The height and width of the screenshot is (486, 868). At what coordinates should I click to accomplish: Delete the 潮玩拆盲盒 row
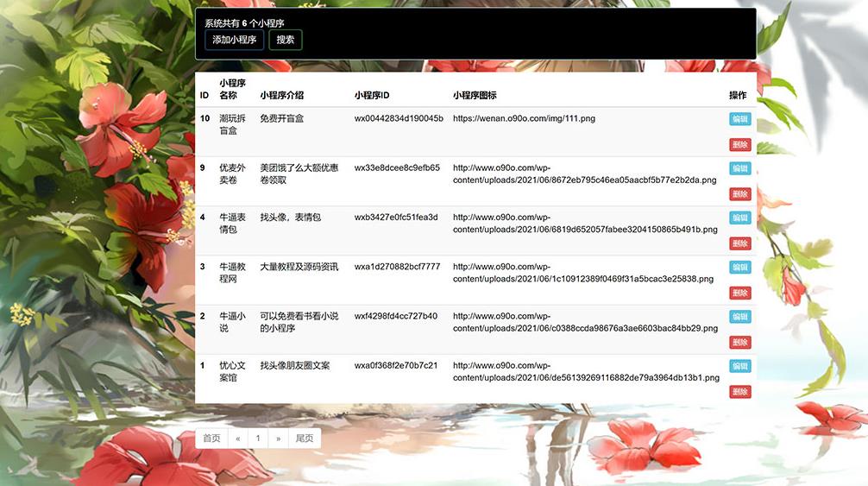[739, 144]
